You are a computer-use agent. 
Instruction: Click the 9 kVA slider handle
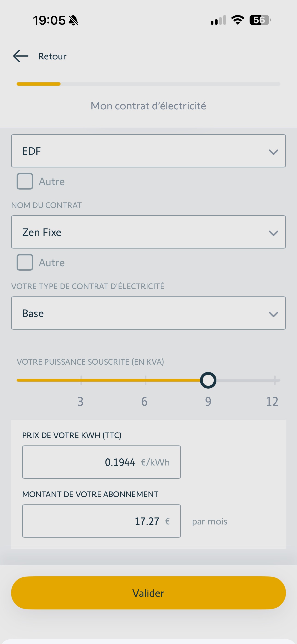(208, 380)
